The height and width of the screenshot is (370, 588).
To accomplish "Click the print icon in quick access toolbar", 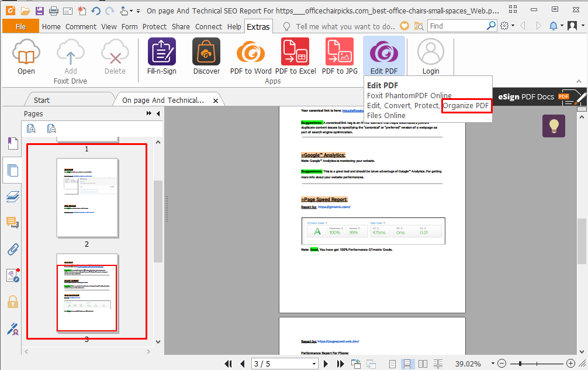I will (54, 11).
